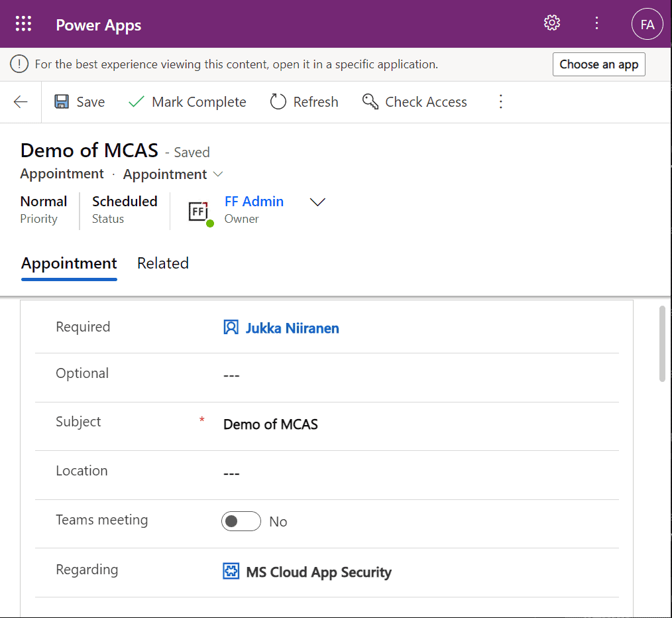Viewport: 672px width, 618px height.
Task: Open command bar overflow menu
Action: (501, 102)
